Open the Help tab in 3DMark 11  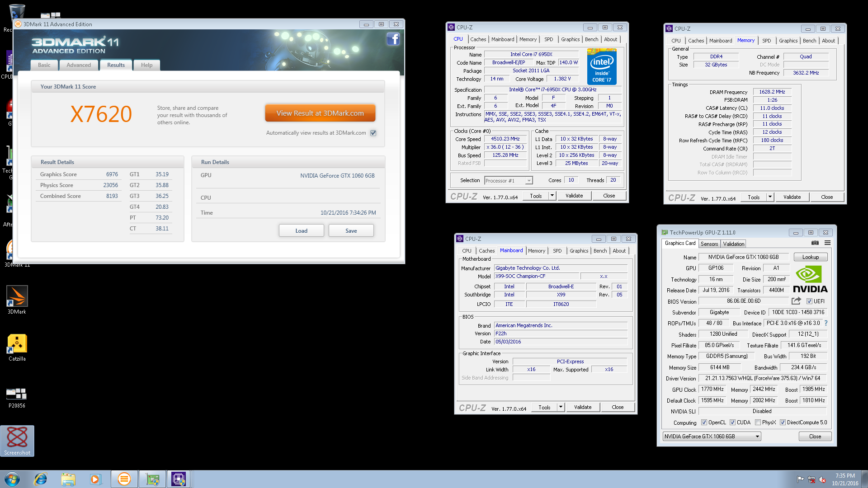click(x=146, y=65)
